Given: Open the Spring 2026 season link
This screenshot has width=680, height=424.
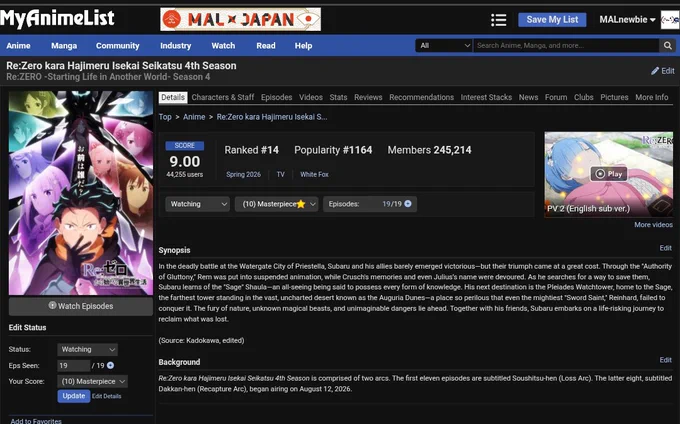Looking at the screenshot, I should click(x=243, y=174).
